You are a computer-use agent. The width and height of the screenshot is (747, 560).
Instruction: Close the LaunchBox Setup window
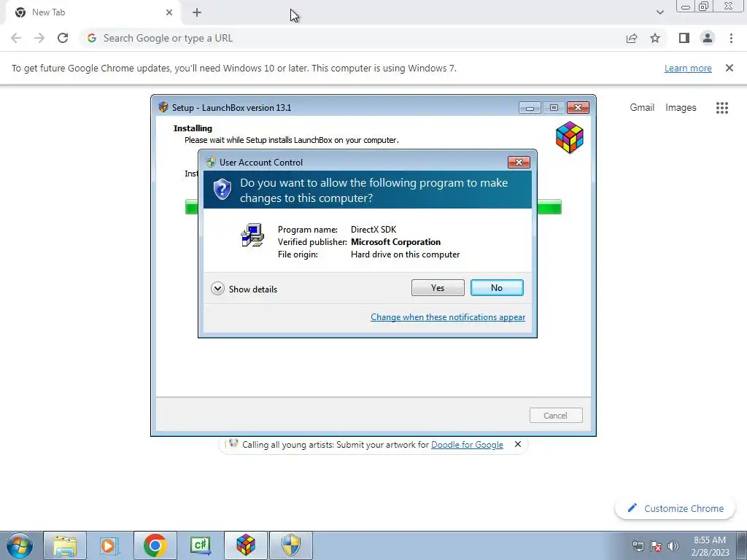pyautogui.click(x=578, y=108)
